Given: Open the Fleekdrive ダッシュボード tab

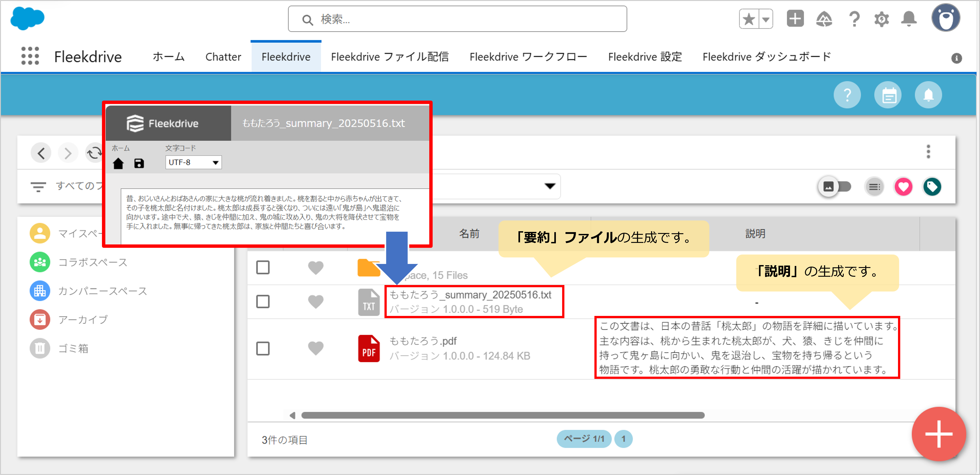Looking at the screenshot, I should pos(766,57).
